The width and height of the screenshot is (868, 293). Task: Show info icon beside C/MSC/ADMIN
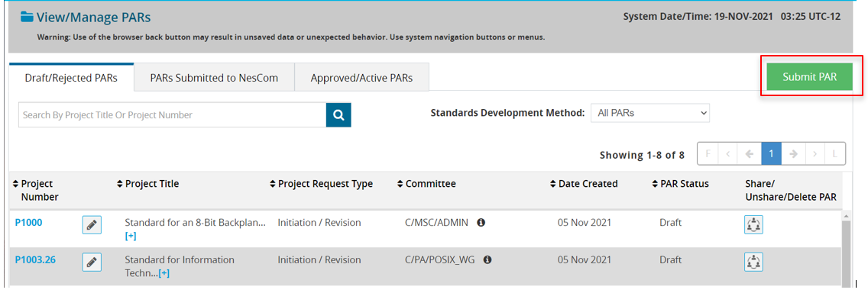pos(481,223)
